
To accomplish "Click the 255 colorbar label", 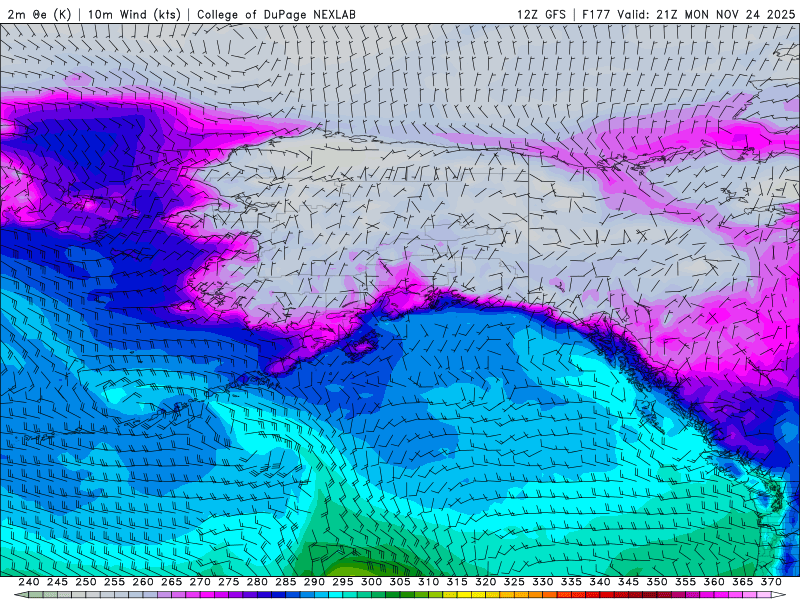I will tap(114, 582).
